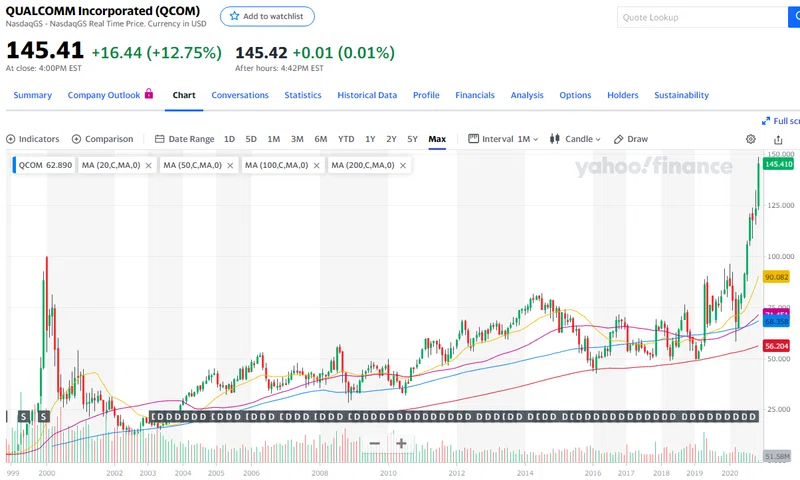This screenshot has height=480, width=800.
Task: Click the 51.58M volume label
Action: coord(777,457)
